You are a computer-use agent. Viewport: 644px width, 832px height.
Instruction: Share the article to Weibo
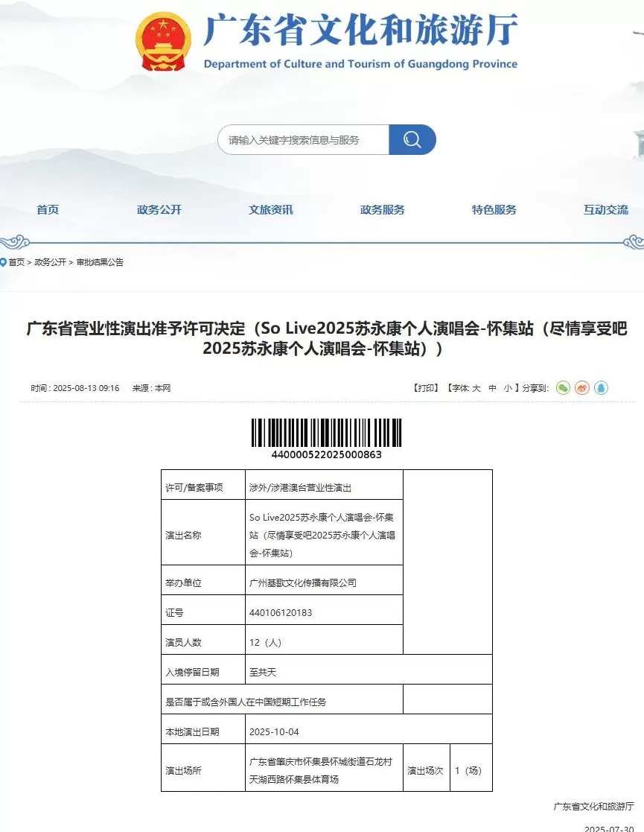pos(581,388)
